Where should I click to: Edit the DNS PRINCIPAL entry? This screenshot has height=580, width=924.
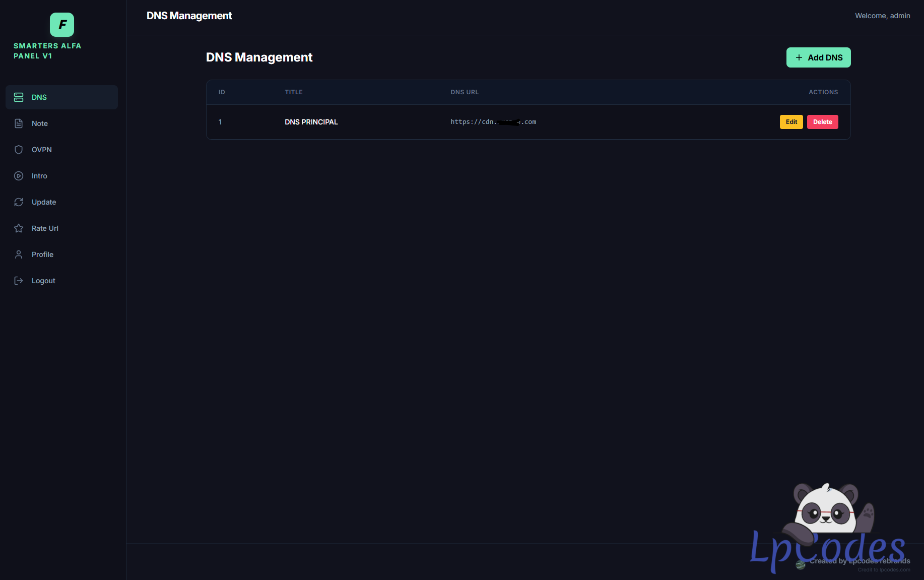tap(791, 122)
